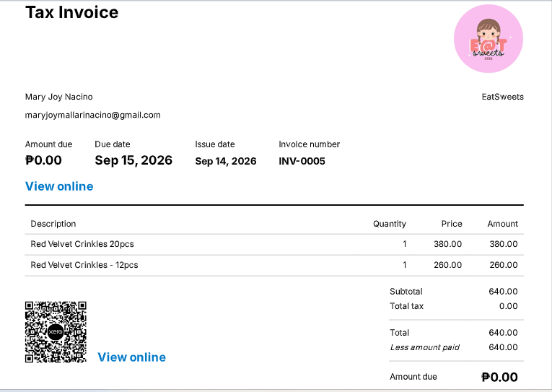Click the Xero QR code
The height and width of the screenshot is (392, 552).
coord(56,332)
